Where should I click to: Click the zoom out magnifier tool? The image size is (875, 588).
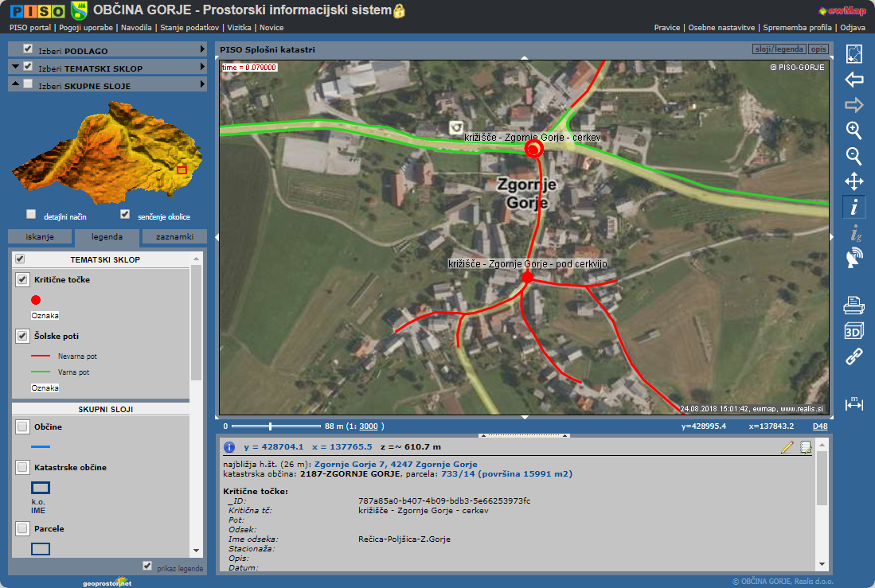tap(854, 156)
